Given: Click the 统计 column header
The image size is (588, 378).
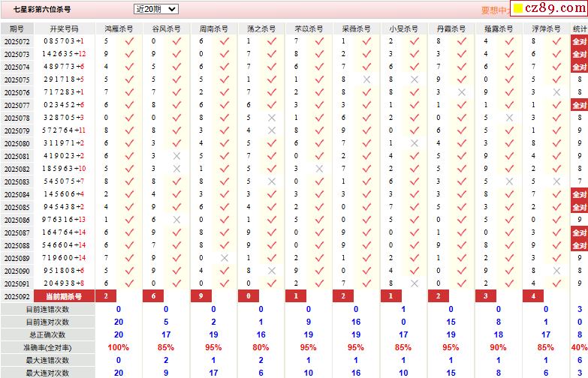Looking at the screenshot, I should point(580,28).
